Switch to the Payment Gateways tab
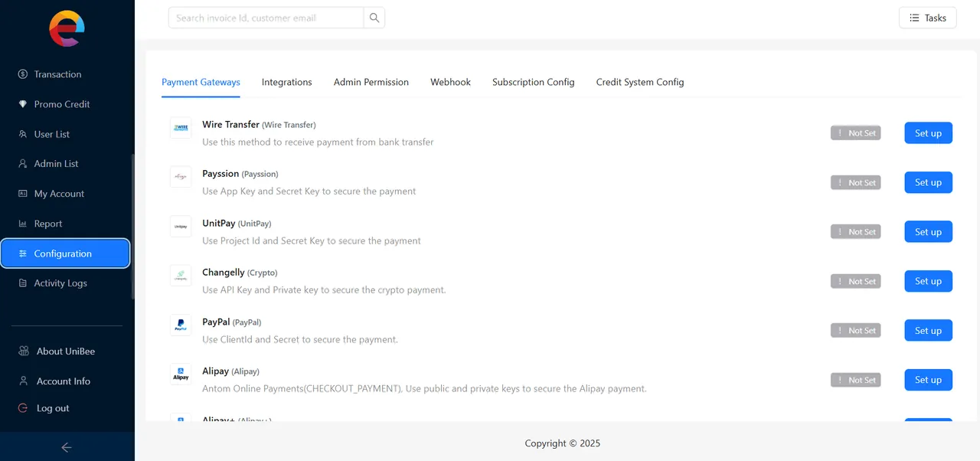 pyautogui.click(x=201, y=82)
